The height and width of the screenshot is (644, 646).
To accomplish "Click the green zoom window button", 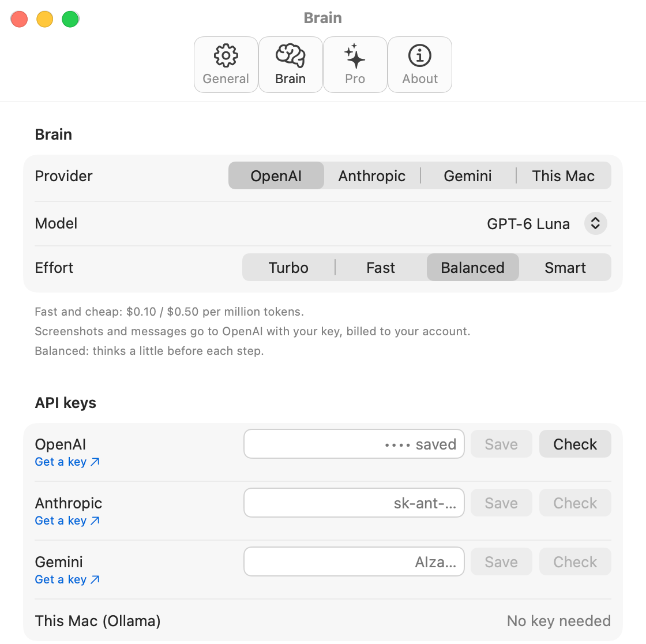I will pyautogui.click(x=70, y=19).
